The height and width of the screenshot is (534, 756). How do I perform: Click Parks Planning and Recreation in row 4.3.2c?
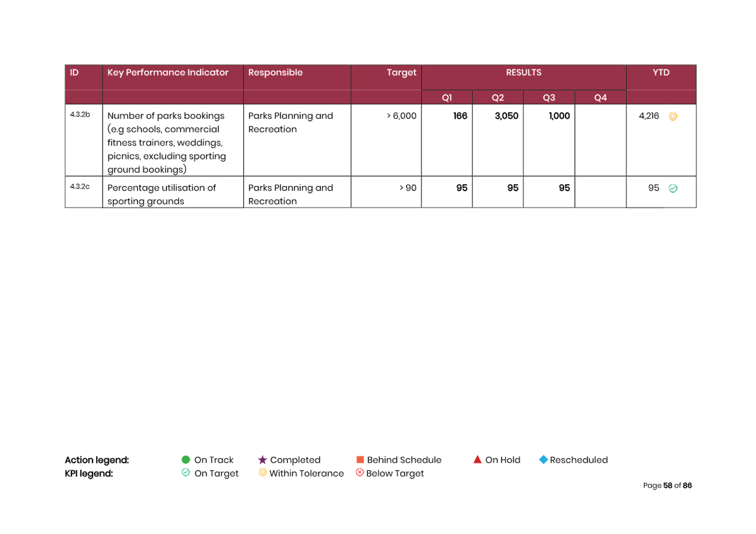[291, 194]
